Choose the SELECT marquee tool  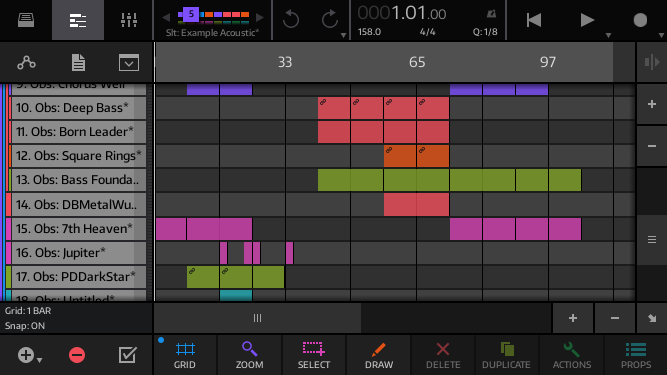click(x=314, y=355)
